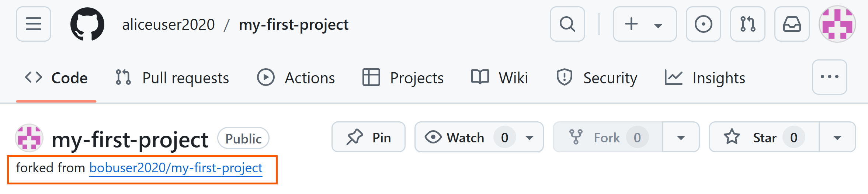
Task: Click the GitHub Octocat logo
Action: (87, 24)
